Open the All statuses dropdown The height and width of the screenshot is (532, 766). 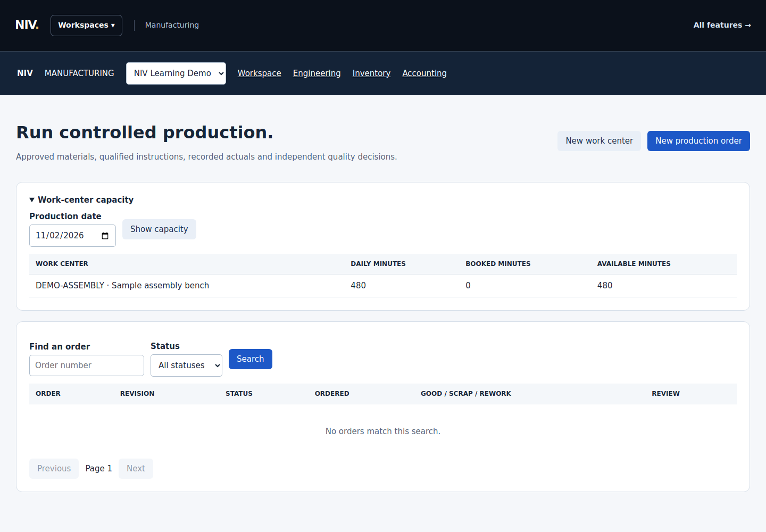(x=186, y=365)
